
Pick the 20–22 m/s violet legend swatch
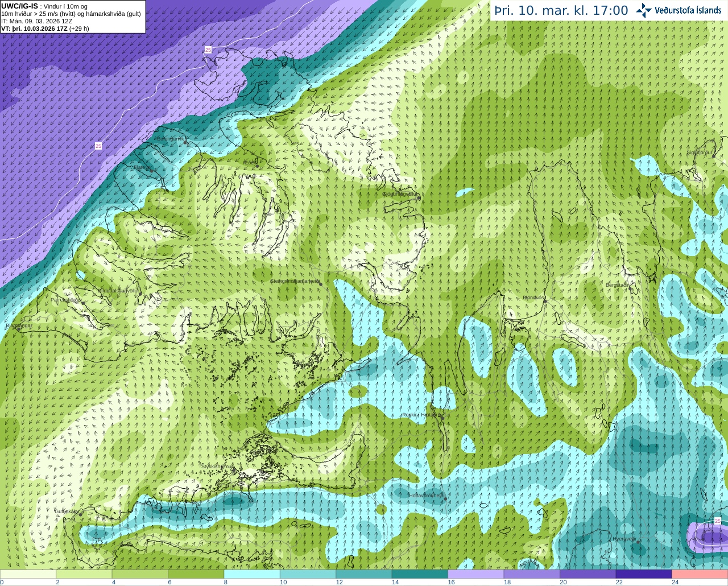point(588,573)
